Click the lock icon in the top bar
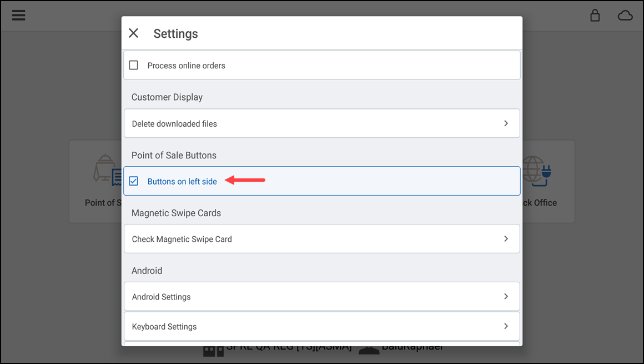644x364 pixels. (595, 16)
